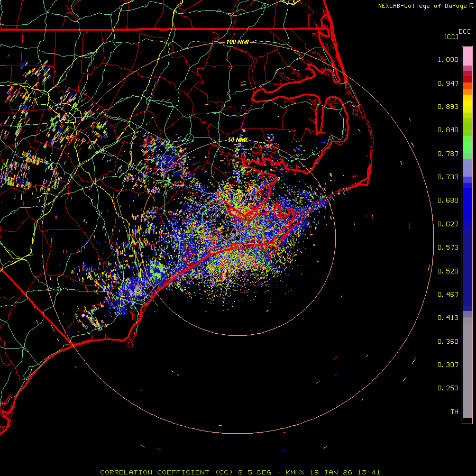Viewport: 476px width, 476px height.
Task: Click the 0.733 legend value
Action: (x=448, y=177)
